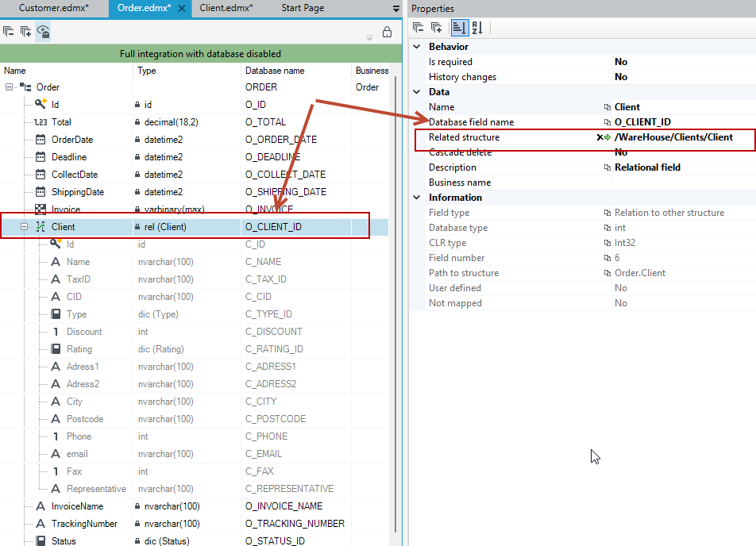The height and width of the screenshot is (546, 756).
Task: Click collapse all icon in structure toolbar
Action: click(8, 32)
